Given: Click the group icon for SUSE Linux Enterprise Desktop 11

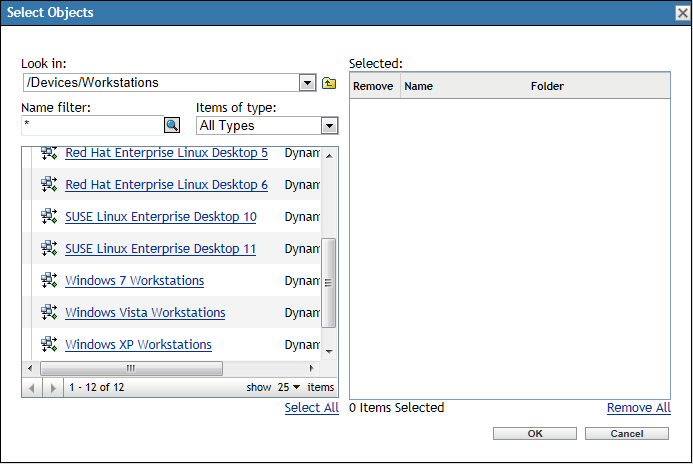Looking at the screenshot, I should click(x=49, y=248).
